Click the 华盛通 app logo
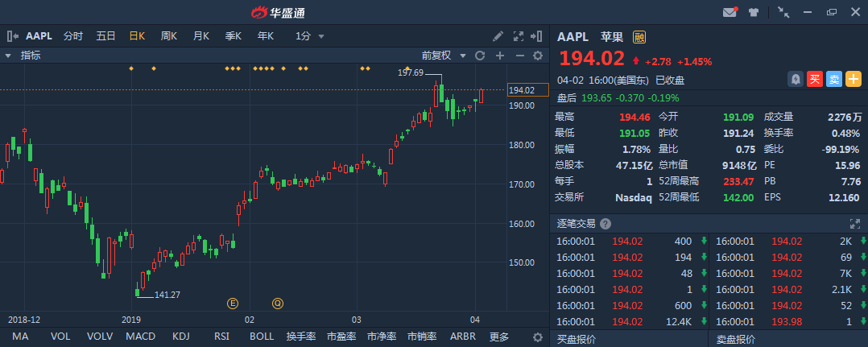This screenshot has width=868, height=347. [x=279, y=12]
